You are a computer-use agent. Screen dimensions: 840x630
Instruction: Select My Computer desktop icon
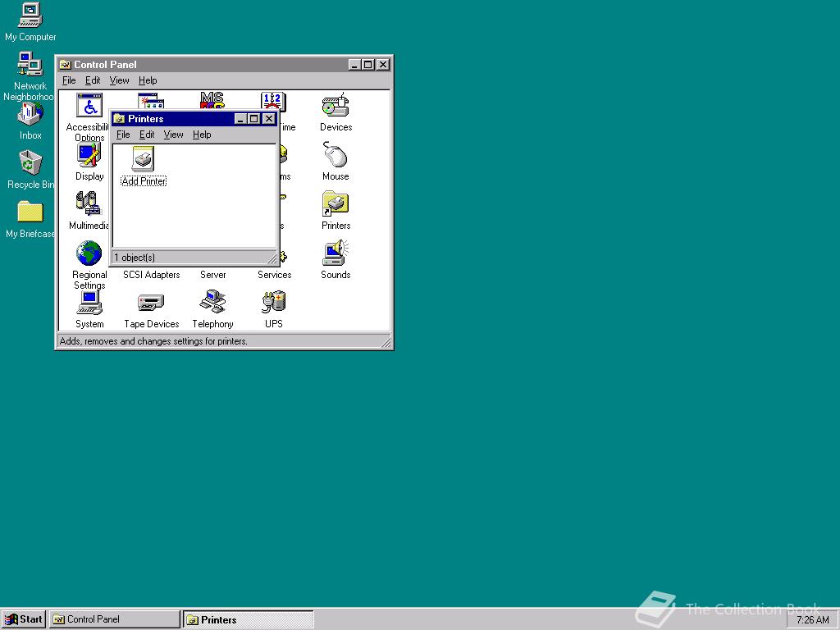point(30,15)
